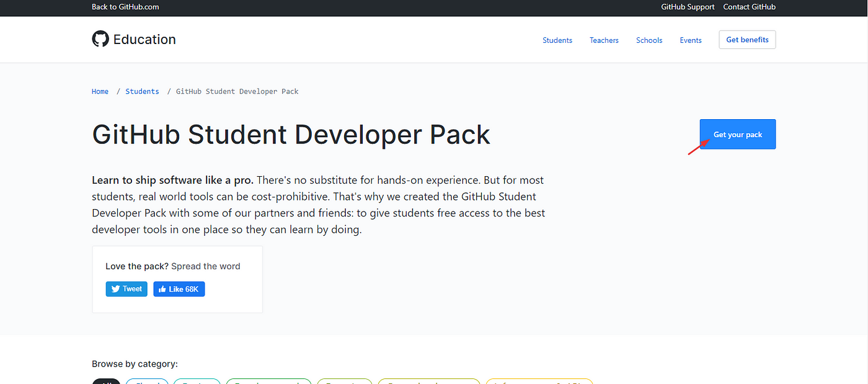Open the Schools nav item
The width and height of the screenshot is (868, 384).
click(649, 40)
